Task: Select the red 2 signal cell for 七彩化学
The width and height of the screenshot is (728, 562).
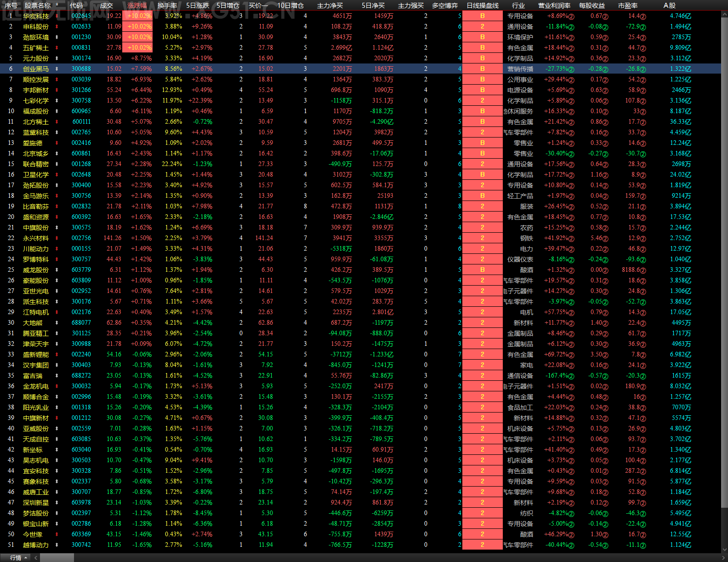Action: coord(483,101)
